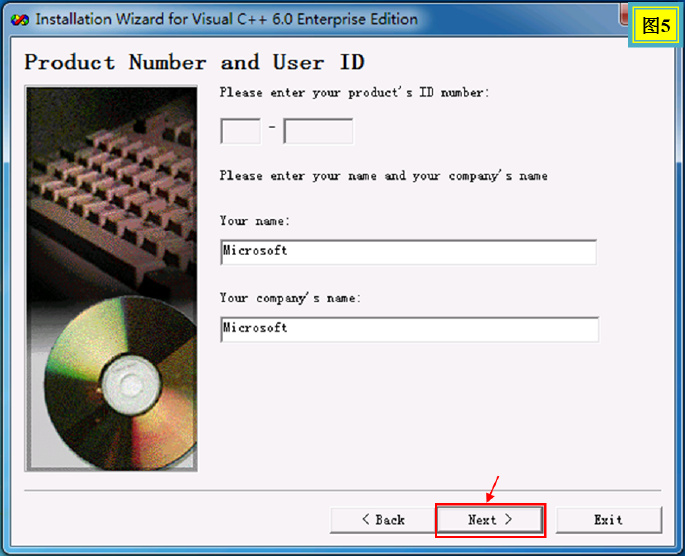The width and height of the screenshot is (690, 556).
Task: Focus the second product ID number box
Action: click(x=318, y=131)
